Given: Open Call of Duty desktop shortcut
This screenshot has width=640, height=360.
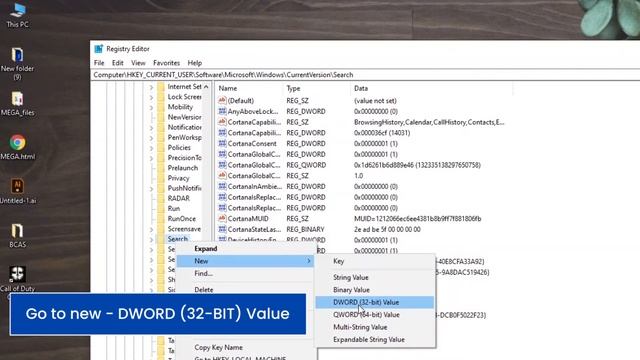Looking at the screenshot, I should 17,279.
